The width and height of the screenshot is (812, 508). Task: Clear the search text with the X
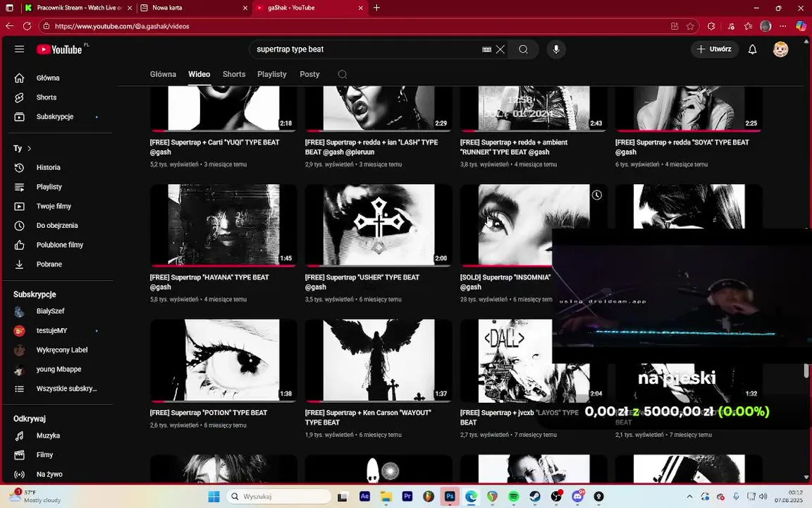(x=500, y=49)
